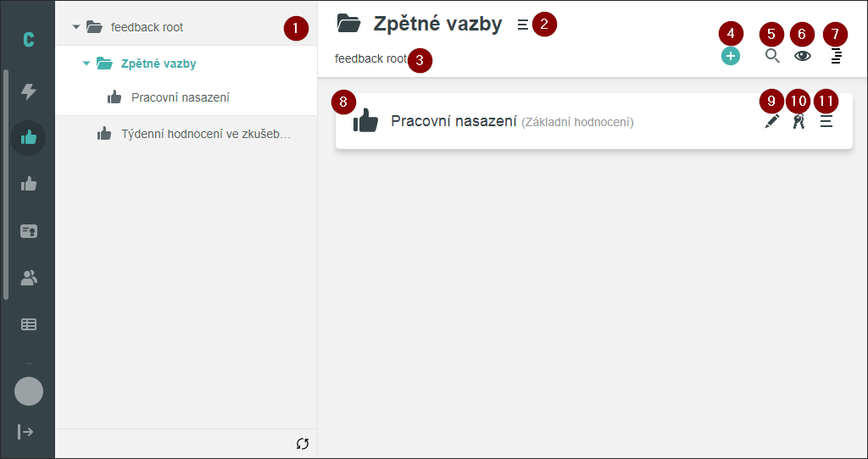Click the ID card sidebar icon
The height and width of the screenshot is (459, 868).
29,230
